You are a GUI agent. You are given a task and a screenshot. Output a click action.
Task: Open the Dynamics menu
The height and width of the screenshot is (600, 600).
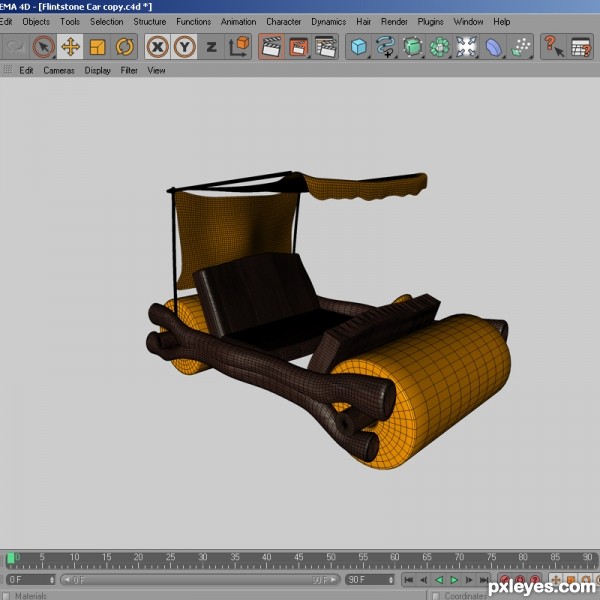(329, 22)
